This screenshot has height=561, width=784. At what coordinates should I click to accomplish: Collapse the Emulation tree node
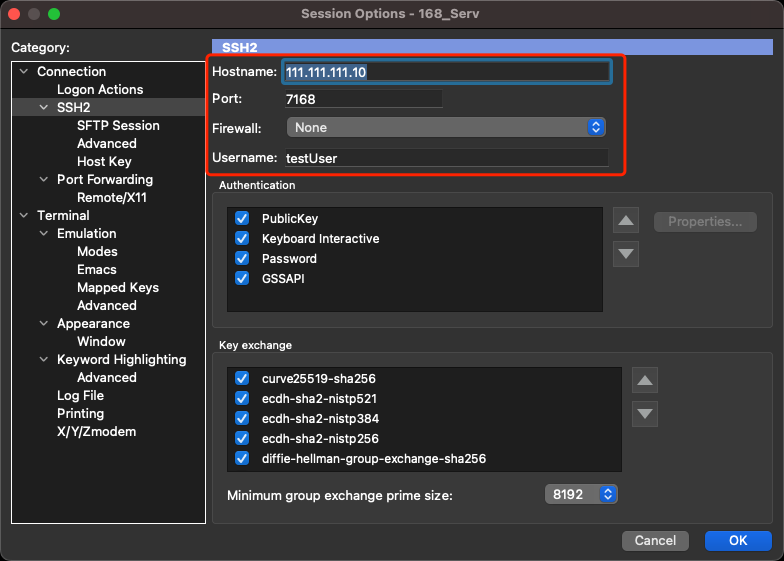tap(45, 234)
